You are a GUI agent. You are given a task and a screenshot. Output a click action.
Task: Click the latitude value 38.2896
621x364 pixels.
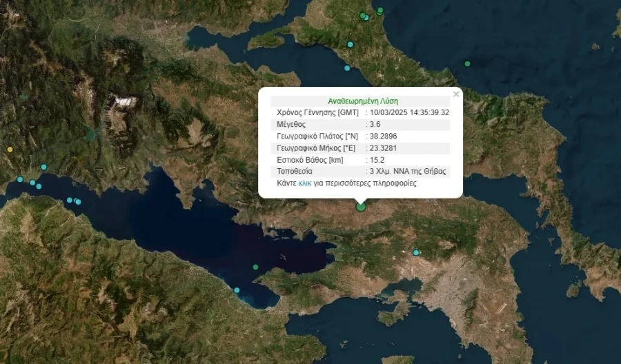click(384, 136)
